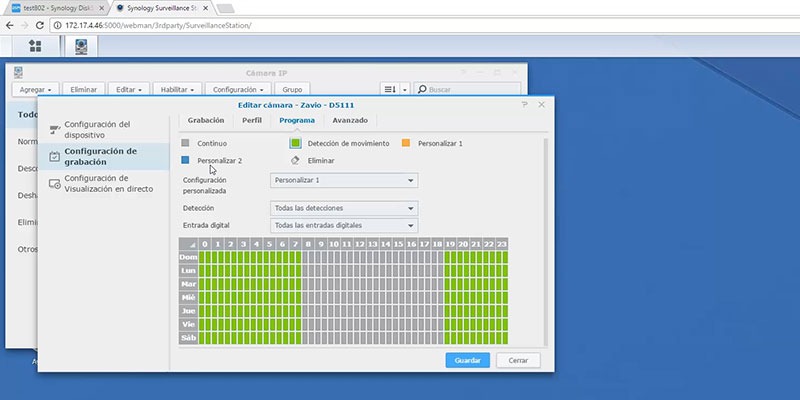Click hour 19 column header
Viewport: 800px width, 400px height.
(x=450, y=244)
